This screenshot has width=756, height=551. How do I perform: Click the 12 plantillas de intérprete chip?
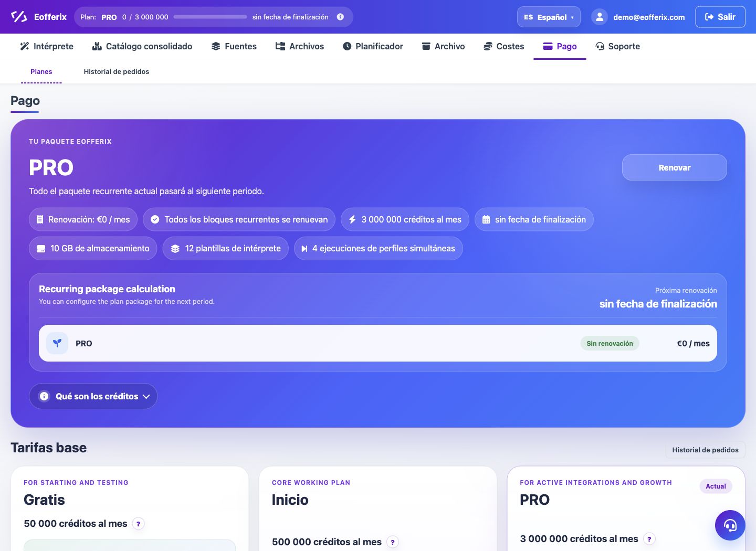(226, 249)
